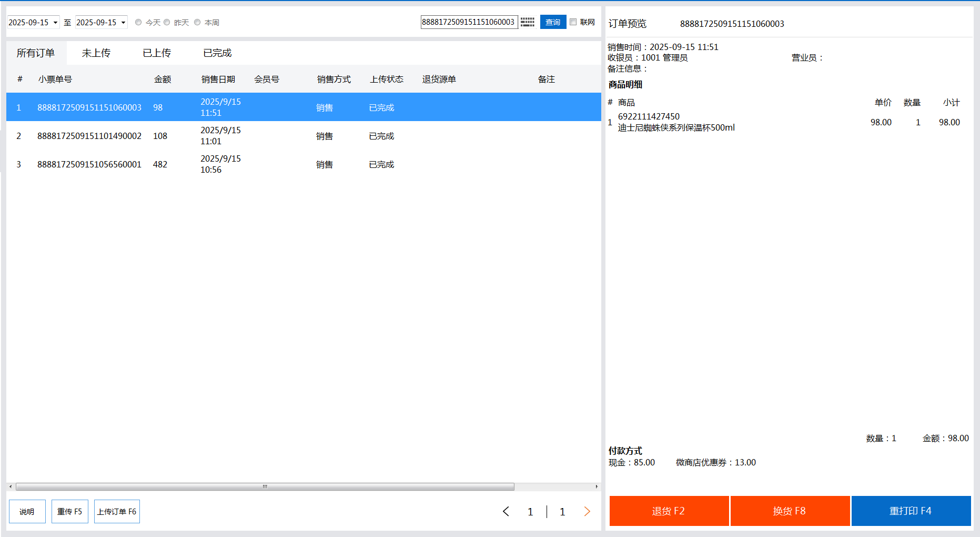The width and height of the screenshot is (980, 537).
Task: Choose the 本周 radio option
Action: (x=197, y=22)
